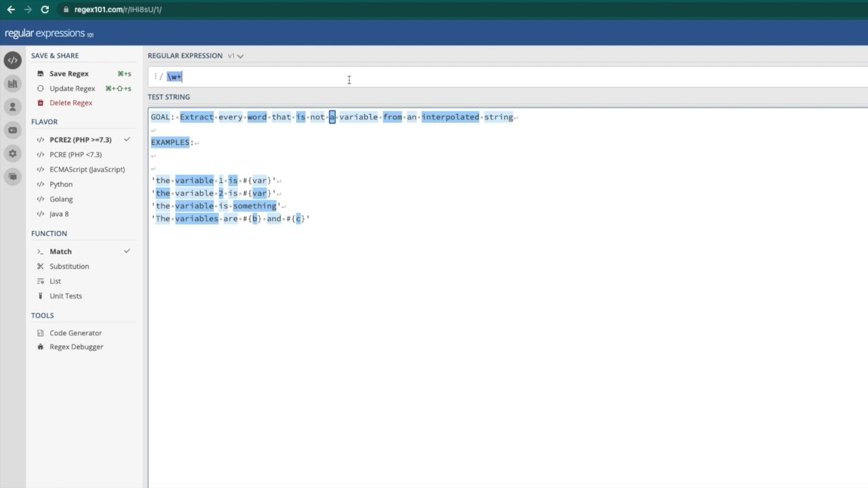Image resolution: width=868 pixels, height=488 pixels.
Task: Click the scissors Substitution icon
Action: 41,266
